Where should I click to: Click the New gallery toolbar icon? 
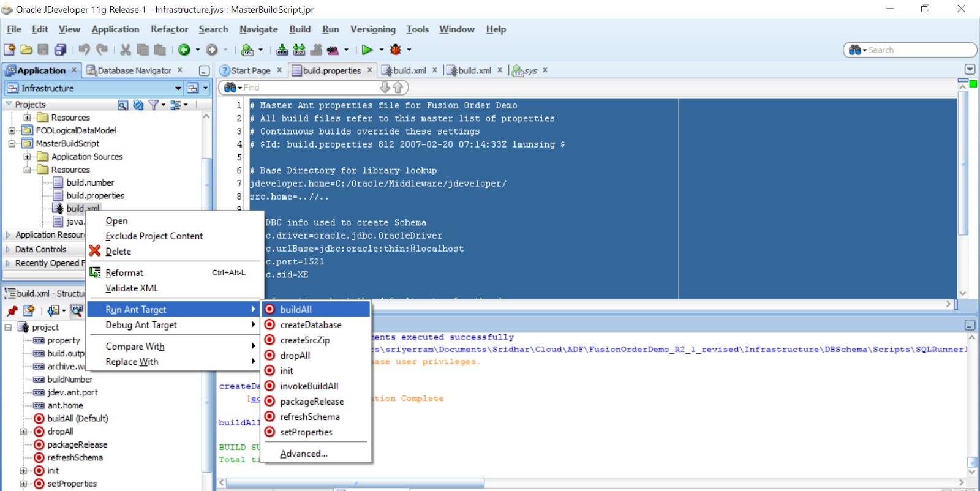click(10, 50)
